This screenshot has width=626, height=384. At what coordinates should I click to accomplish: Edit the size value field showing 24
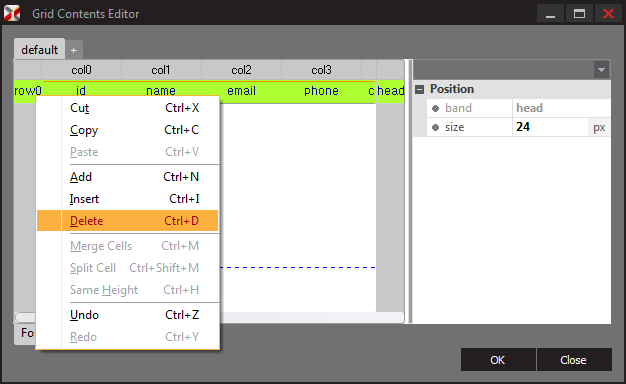550,127
